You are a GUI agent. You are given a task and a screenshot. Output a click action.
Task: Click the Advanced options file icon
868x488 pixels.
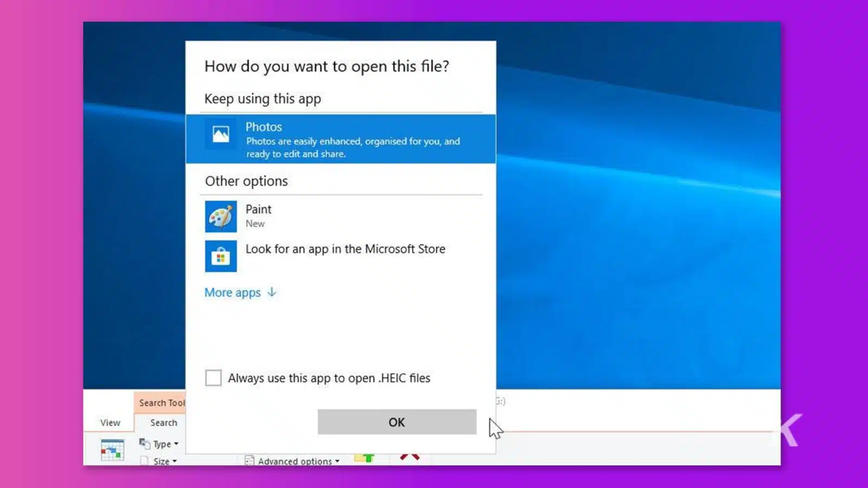(249, 460)
